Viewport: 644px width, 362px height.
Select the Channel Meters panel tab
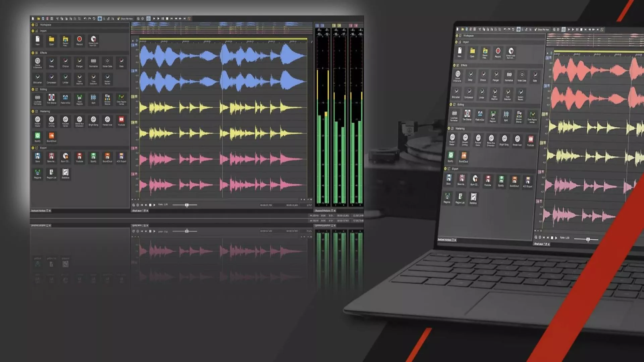(x=322, y=211)
